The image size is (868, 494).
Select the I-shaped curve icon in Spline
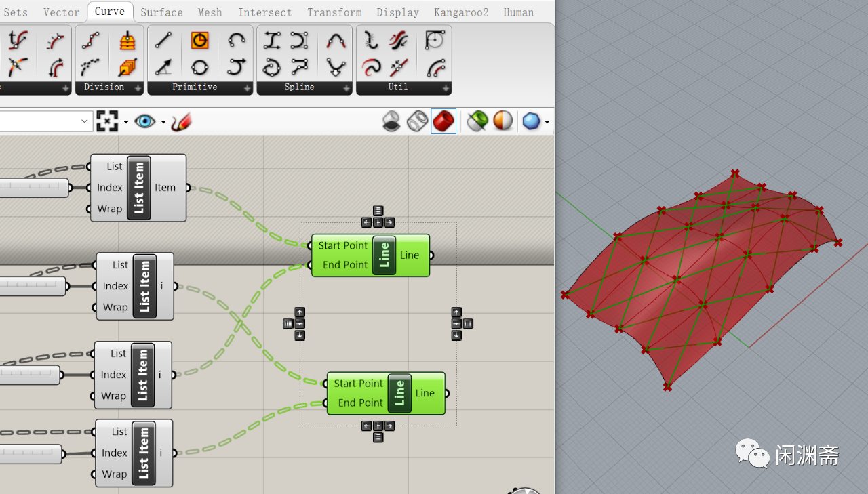click(x=272, y=40)
